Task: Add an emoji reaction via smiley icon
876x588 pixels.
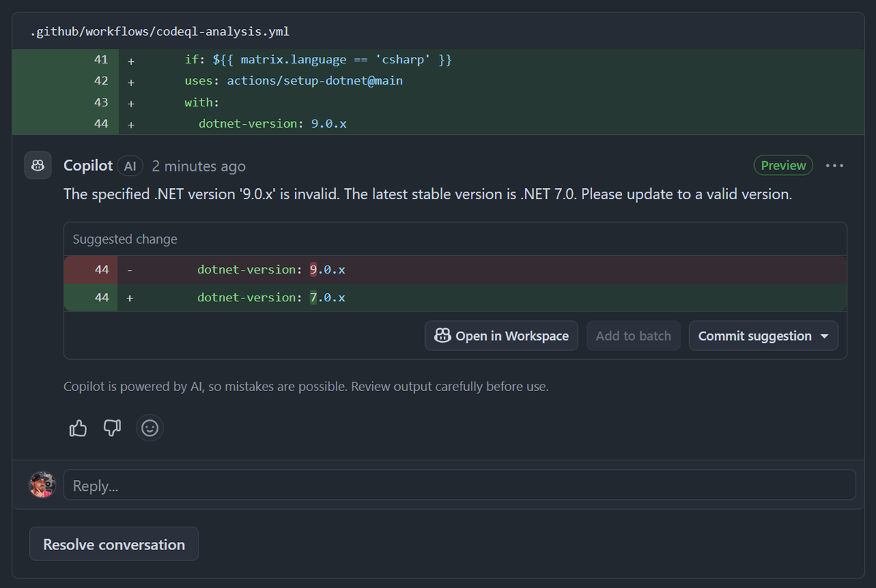Action: 150,428
